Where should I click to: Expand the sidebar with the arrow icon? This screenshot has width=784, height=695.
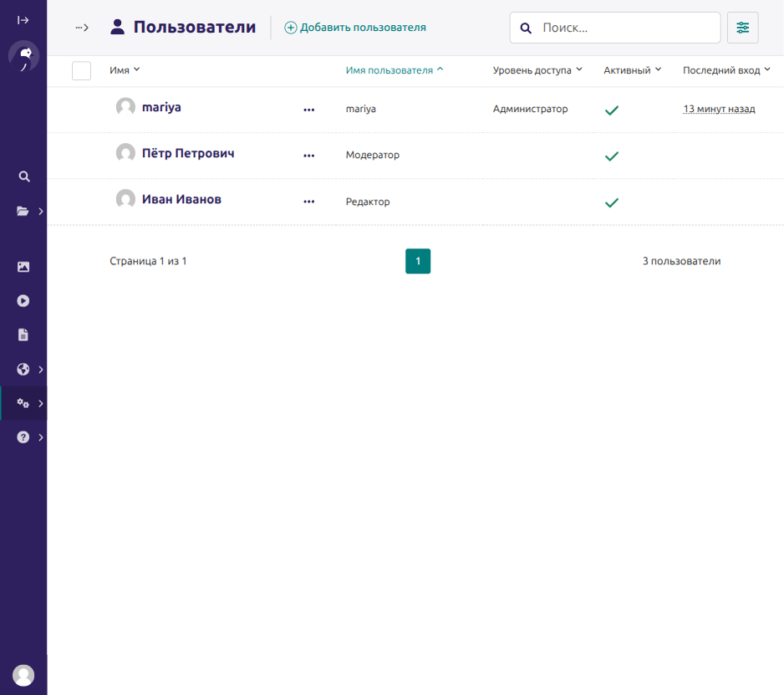point(23,20)
